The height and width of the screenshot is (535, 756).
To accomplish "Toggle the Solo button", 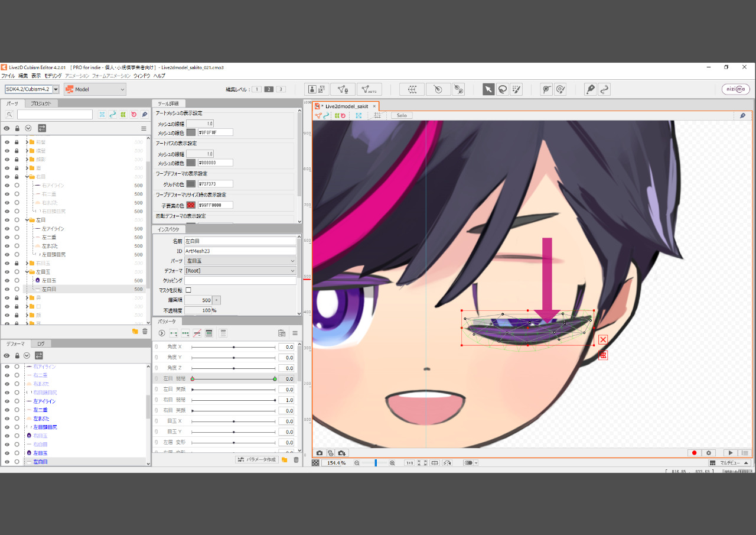I will [x=402, y=115].
